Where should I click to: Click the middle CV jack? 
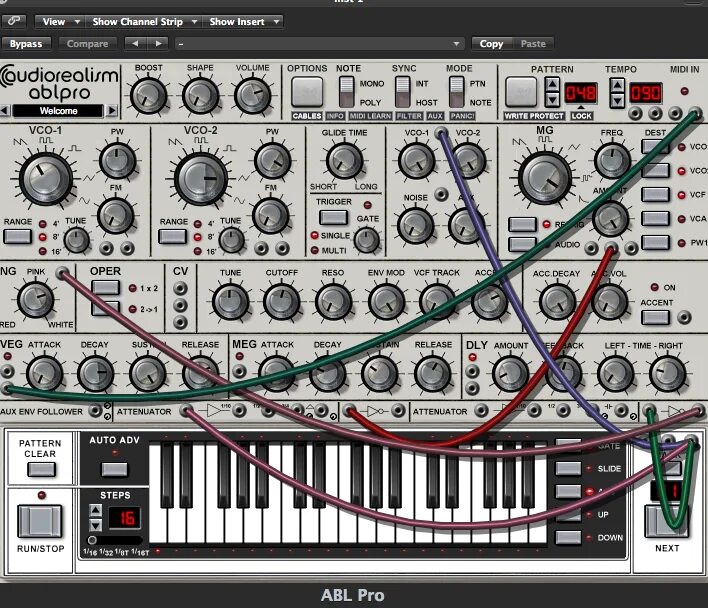coord(180,305)
